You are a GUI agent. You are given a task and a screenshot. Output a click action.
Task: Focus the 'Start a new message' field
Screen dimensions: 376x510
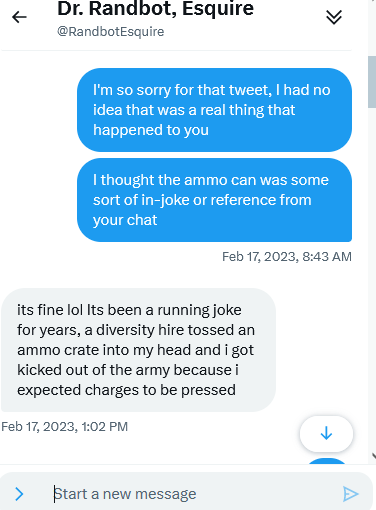click(x=193, y=494)
